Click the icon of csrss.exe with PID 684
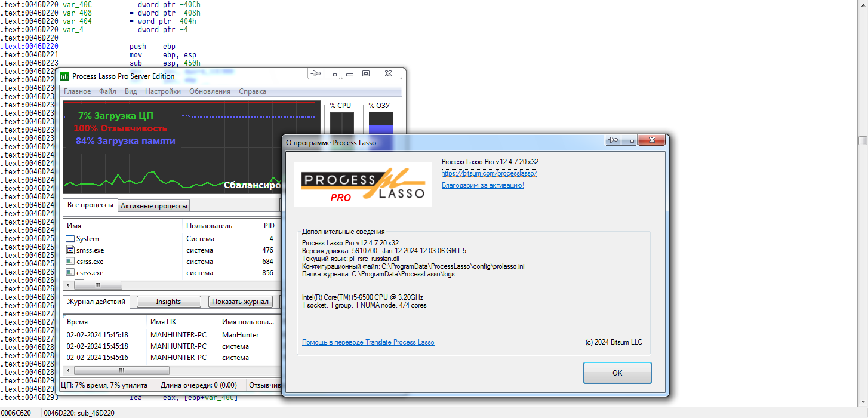The image size is (868, 418). 70,262
